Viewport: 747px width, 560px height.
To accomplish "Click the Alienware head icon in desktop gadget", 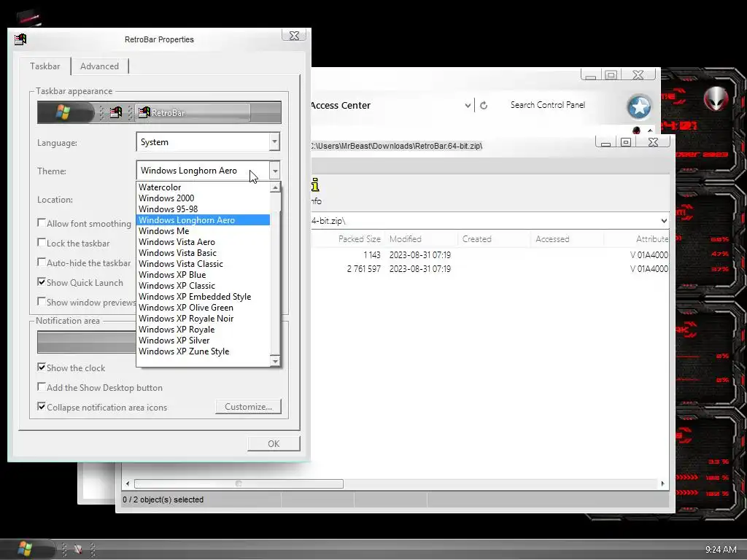I will [x=716, y=98].
